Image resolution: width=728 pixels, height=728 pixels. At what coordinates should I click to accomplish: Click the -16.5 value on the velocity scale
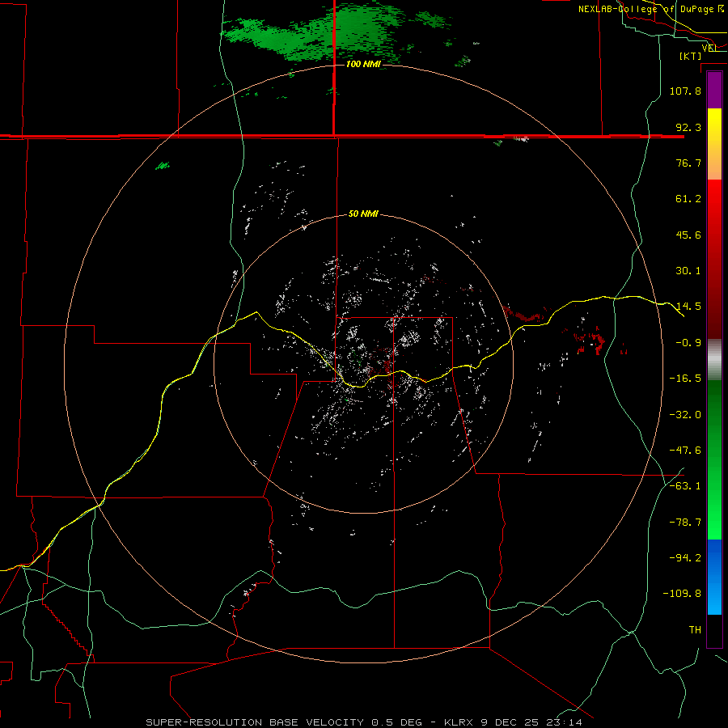(685, 379)
